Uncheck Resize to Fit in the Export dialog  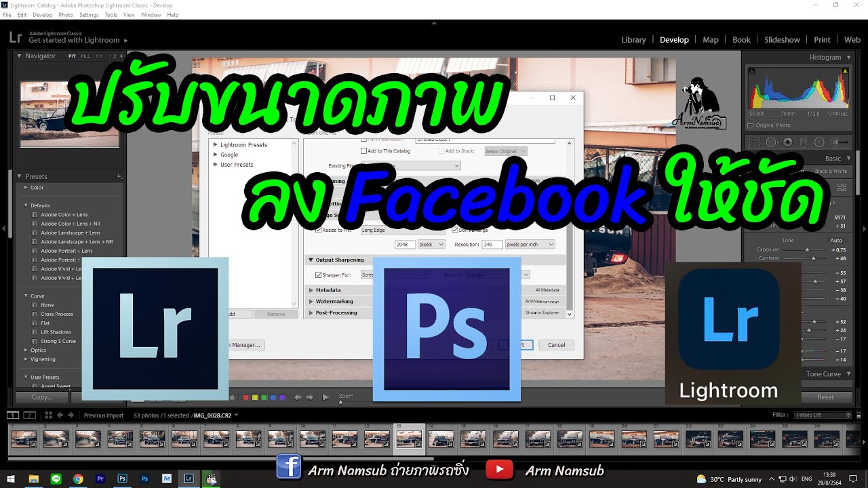click(x=318, y=230)
